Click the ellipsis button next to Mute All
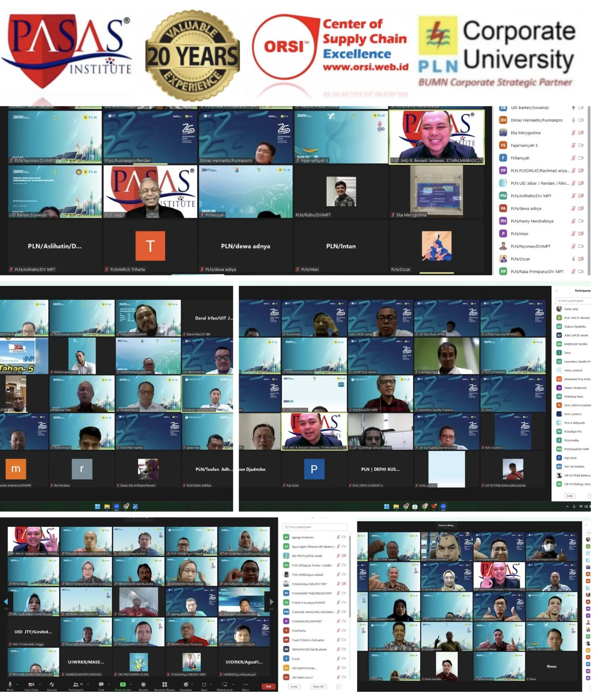 339,686
